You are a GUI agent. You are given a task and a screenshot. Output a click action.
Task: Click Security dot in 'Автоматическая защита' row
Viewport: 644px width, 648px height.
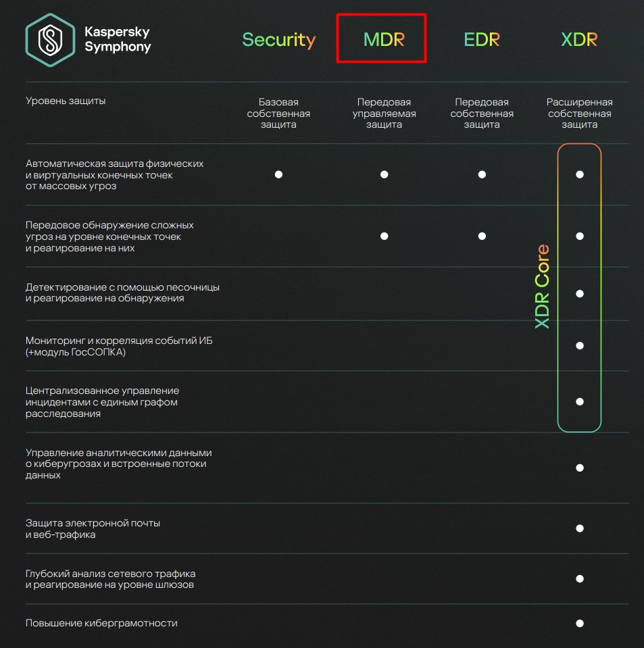click(x=278, y=174)
